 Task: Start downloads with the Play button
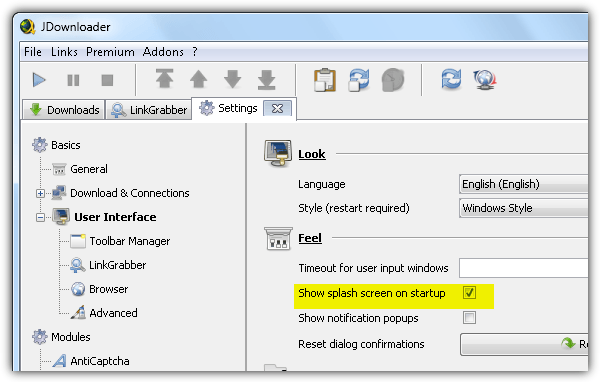pyautogui.click(x=39, y=80)
